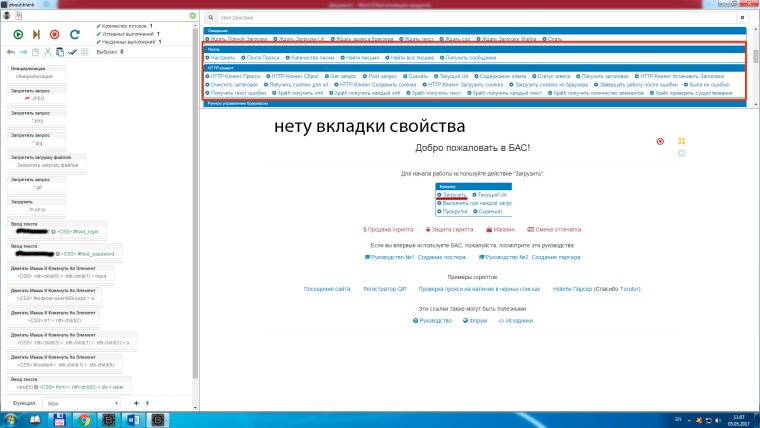Click the Undo arrow icon

tap(10, 52)
